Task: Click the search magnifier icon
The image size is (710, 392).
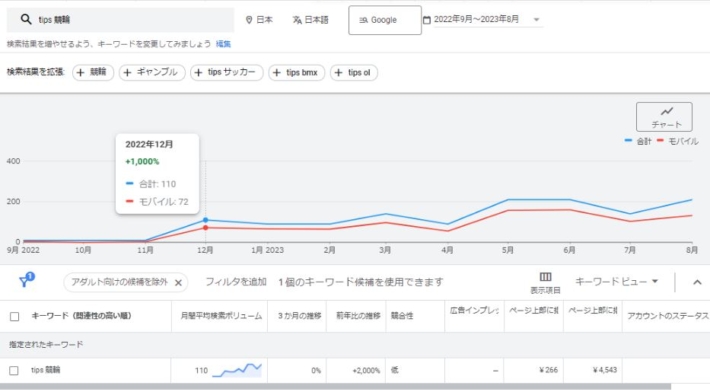Action: point(26,19)
